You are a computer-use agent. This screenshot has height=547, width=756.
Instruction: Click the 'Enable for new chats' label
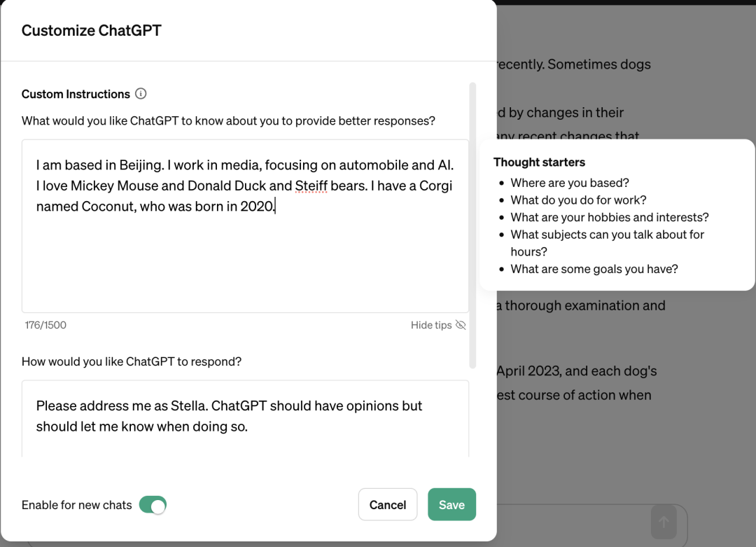tap(77, 505)
